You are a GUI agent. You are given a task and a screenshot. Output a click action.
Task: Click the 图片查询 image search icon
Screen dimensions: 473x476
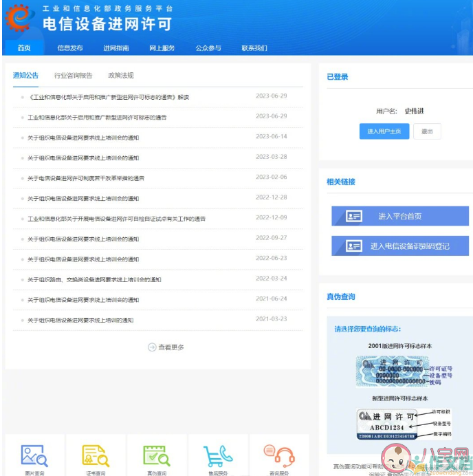pos(34,455)
